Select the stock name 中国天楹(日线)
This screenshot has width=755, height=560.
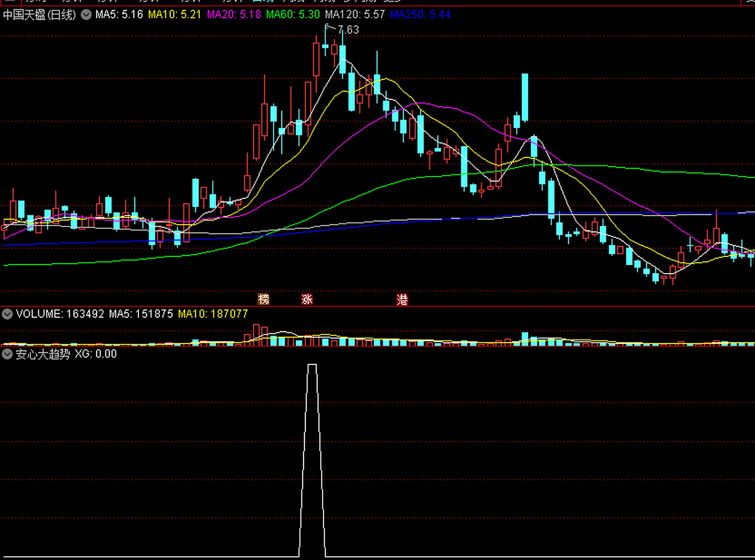click(x=39, y=15)
